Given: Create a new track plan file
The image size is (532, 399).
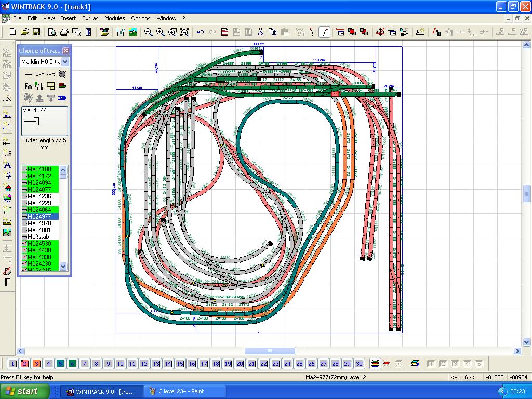Looking at the screenshot, I should pyautogui.click(x=12, y=32).
